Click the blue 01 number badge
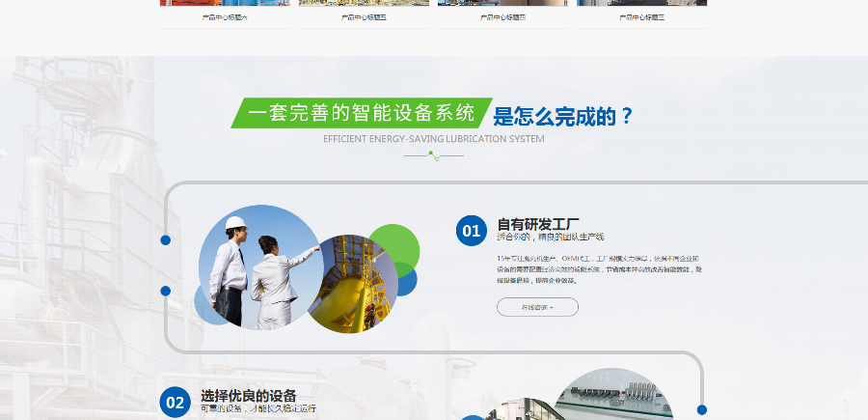Viewport: 868px width, 420px height. click(471, 231)
